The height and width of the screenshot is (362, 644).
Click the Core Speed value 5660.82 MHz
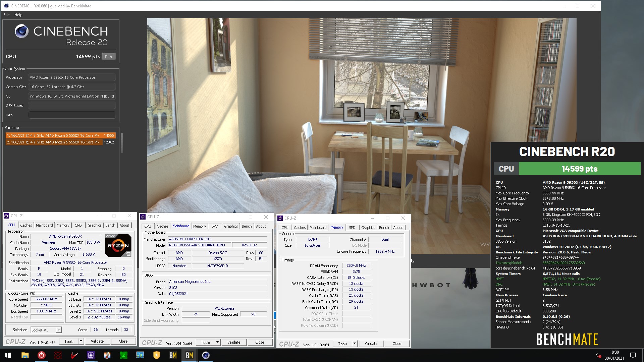46,299
